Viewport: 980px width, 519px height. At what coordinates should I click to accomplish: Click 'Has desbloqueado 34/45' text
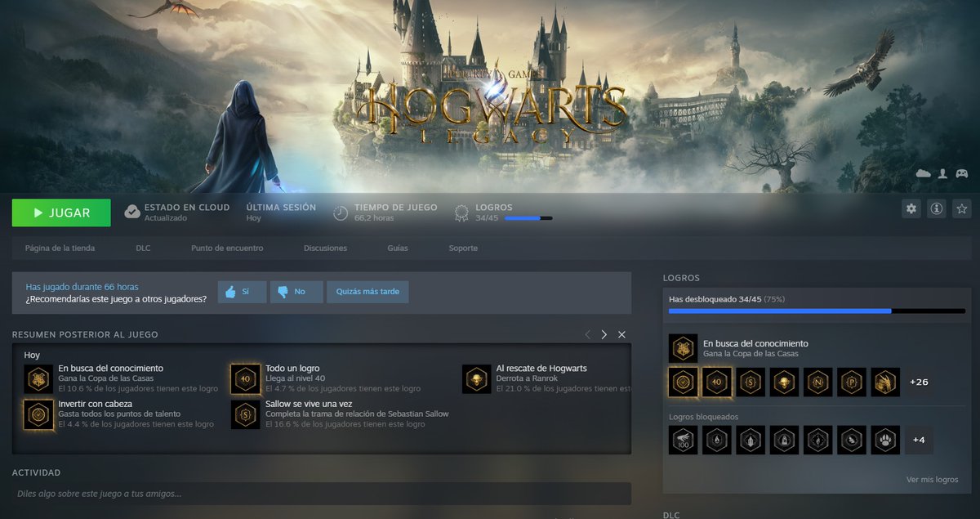[x=715, y=300]
